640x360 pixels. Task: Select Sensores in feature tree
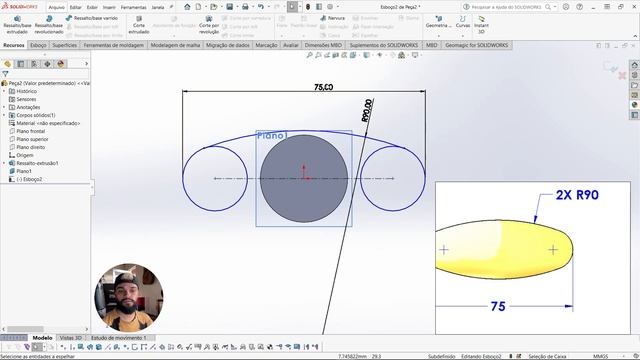(26, 99)
